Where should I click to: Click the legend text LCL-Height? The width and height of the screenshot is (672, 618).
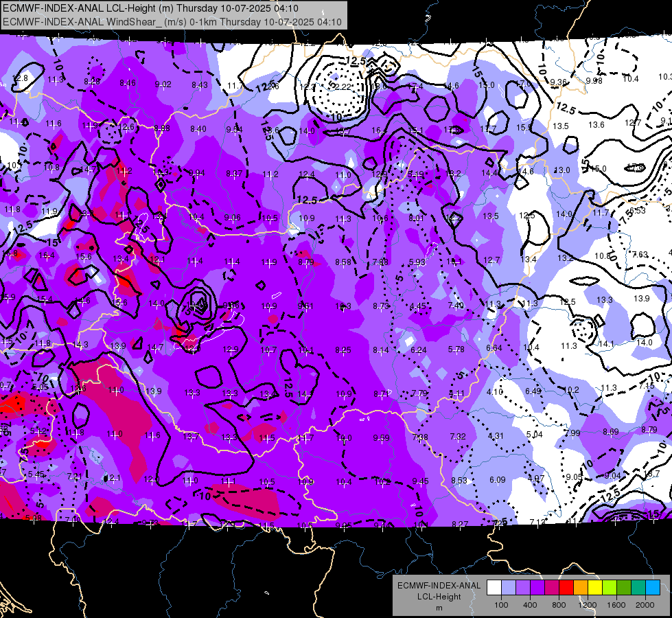point(439,597)
